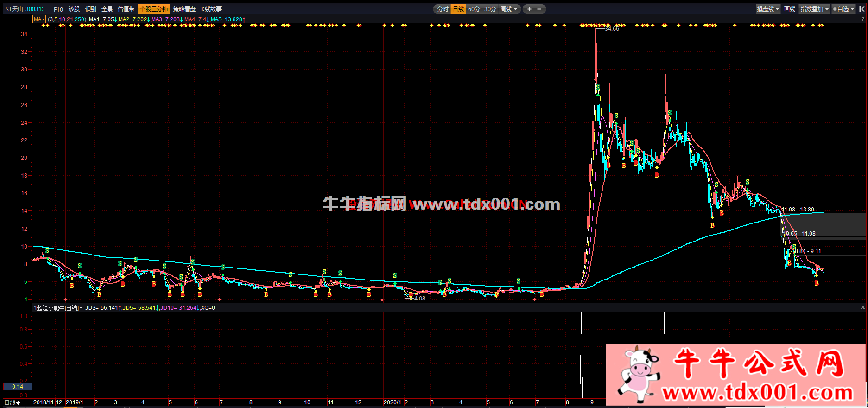Open the 日线 period menu at bottom-left

coord(13,402)
